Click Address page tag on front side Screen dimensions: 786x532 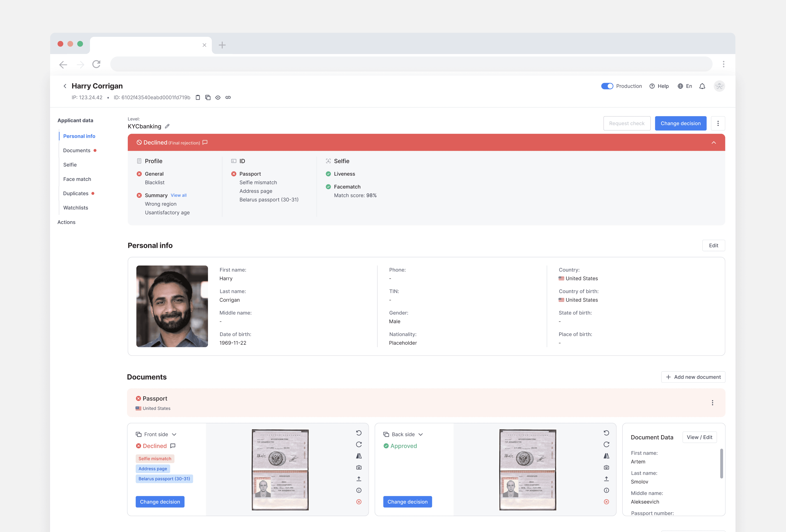[x=153, y=468]
